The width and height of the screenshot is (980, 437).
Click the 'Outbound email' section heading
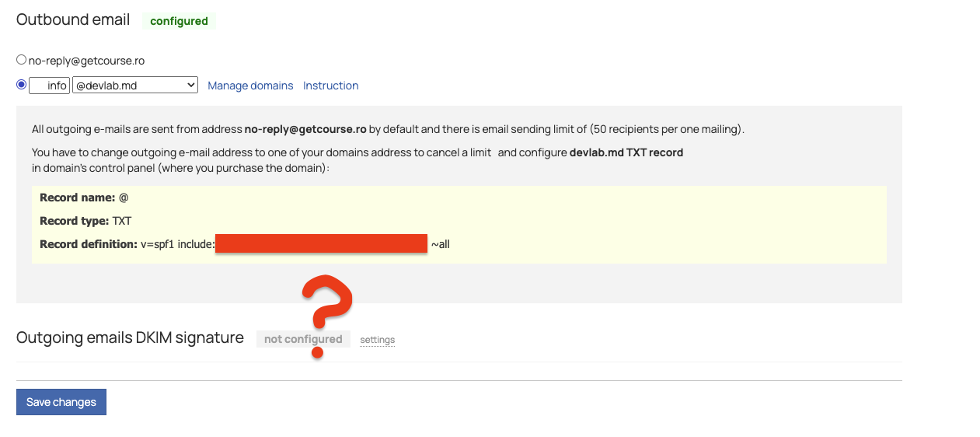[73, 20]
